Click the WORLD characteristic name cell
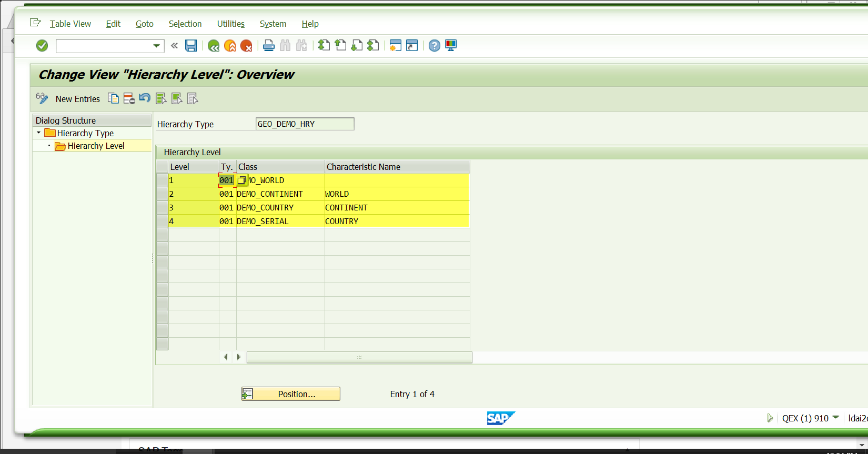The image size is (868, 454). [x=397, y=194]
